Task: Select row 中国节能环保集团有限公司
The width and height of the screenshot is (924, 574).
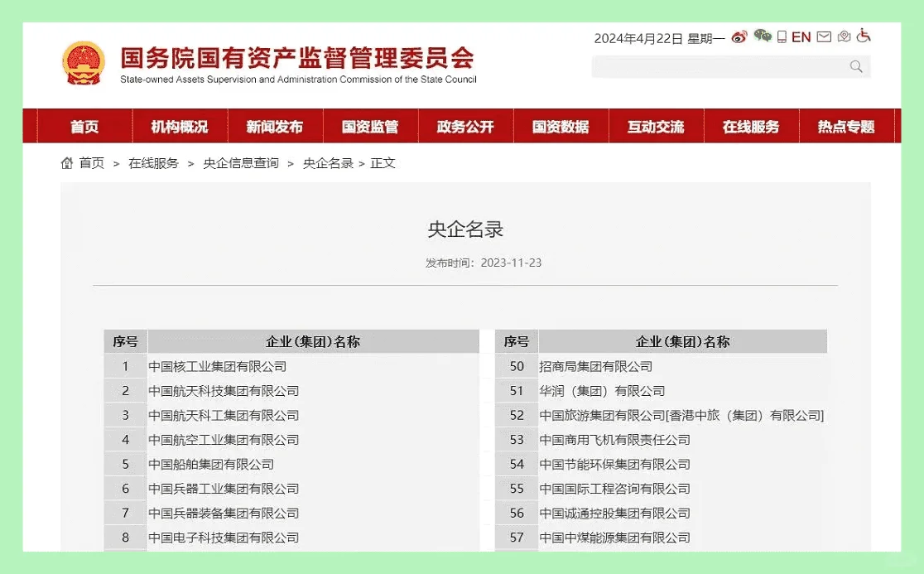Action: click(x=662, y=465)
